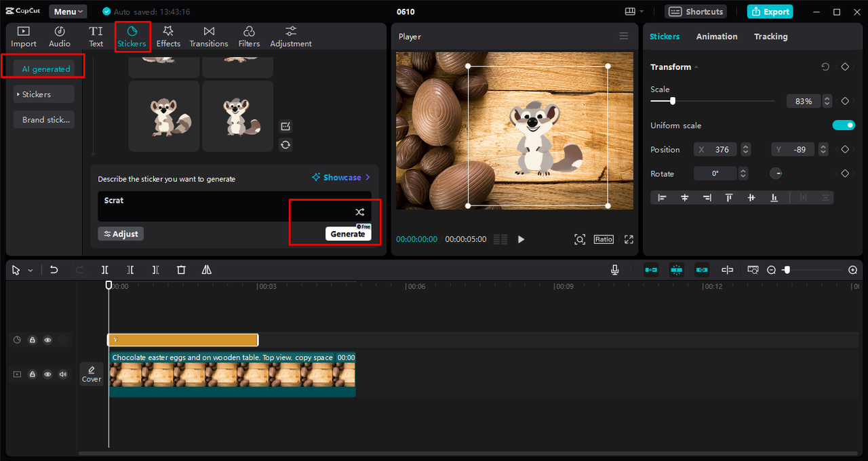Select the bottom-left generated lemur sticker

[164, 116]
